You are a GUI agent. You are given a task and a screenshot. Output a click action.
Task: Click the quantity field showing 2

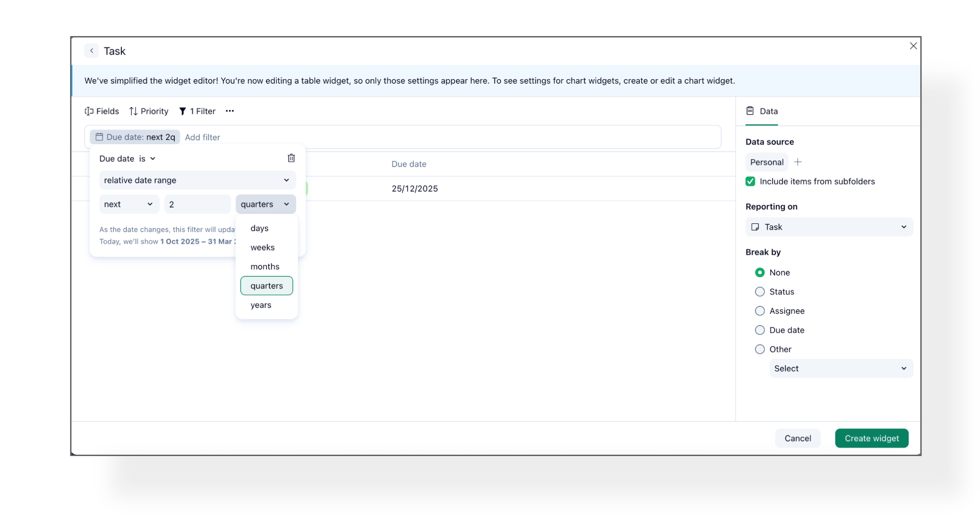coord(197,204)
